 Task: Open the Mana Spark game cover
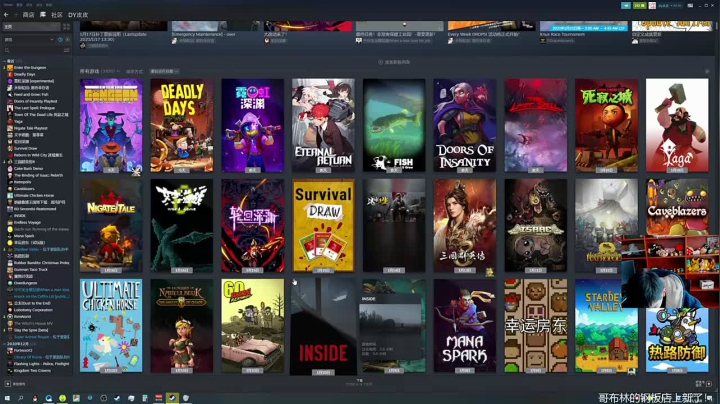pos(465,325)
